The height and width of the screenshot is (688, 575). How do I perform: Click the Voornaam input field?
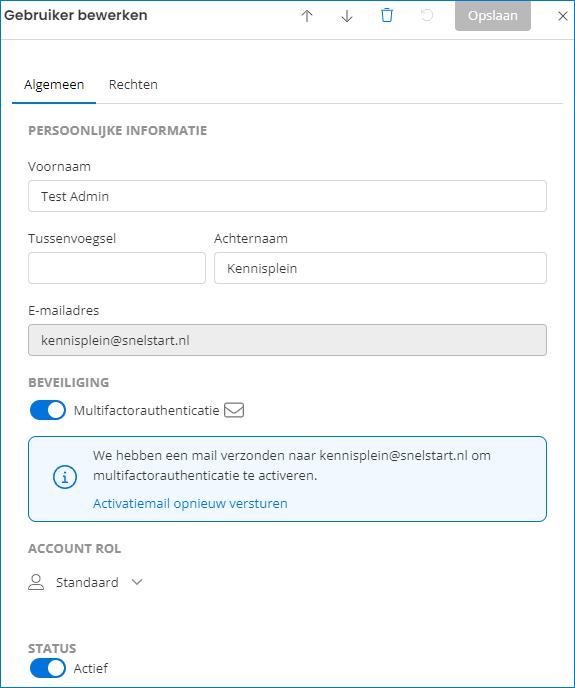[288, 196]
